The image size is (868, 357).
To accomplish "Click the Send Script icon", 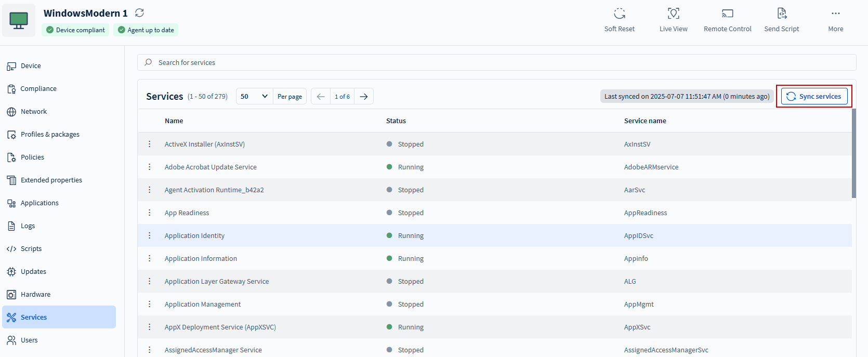I will point(781,14).
